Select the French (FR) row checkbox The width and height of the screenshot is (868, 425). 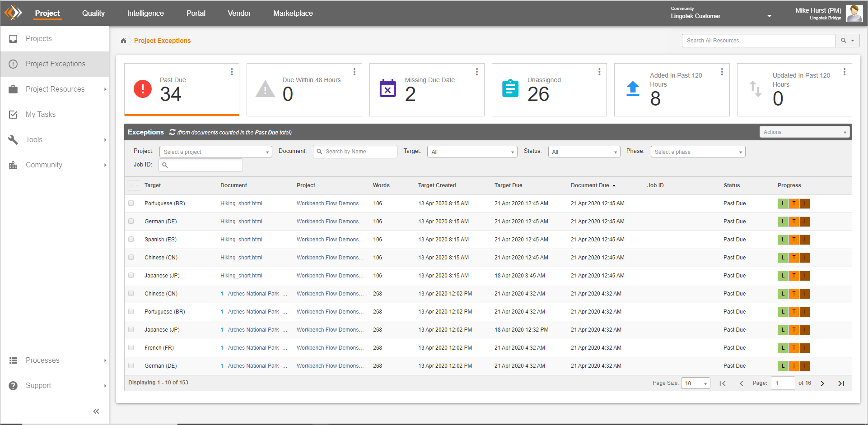point(131,348)
